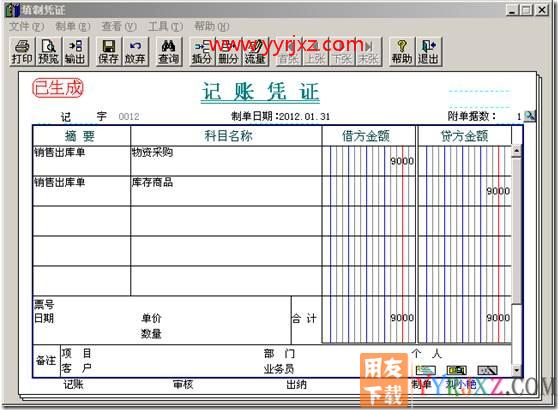The image size is (558, 410).
Task: Click the 插分 insert entry icon
Action: tap(202, 52)
